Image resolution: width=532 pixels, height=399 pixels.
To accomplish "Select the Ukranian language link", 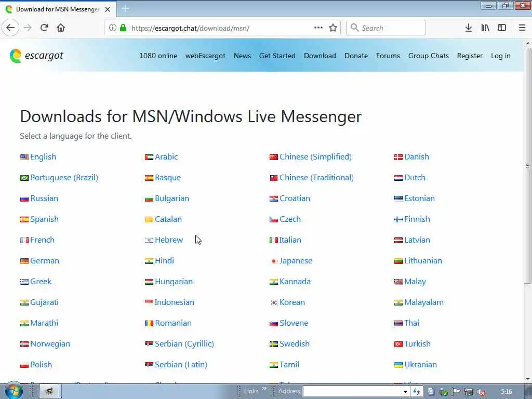I will click(420, 364).
